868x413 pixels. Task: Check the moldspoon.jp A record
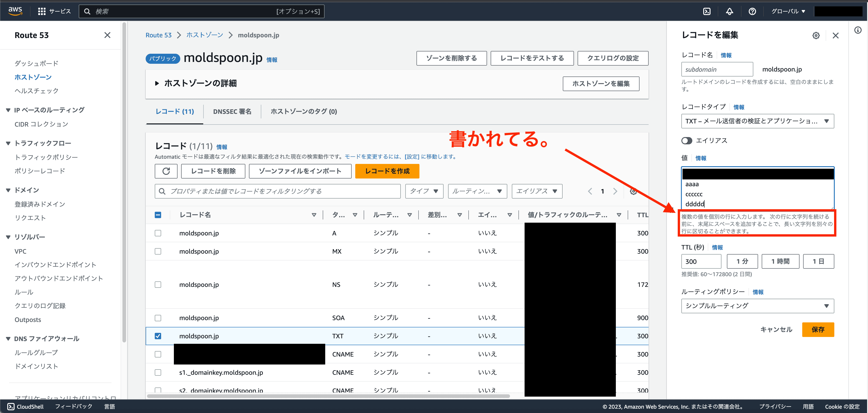coord(158,233)
